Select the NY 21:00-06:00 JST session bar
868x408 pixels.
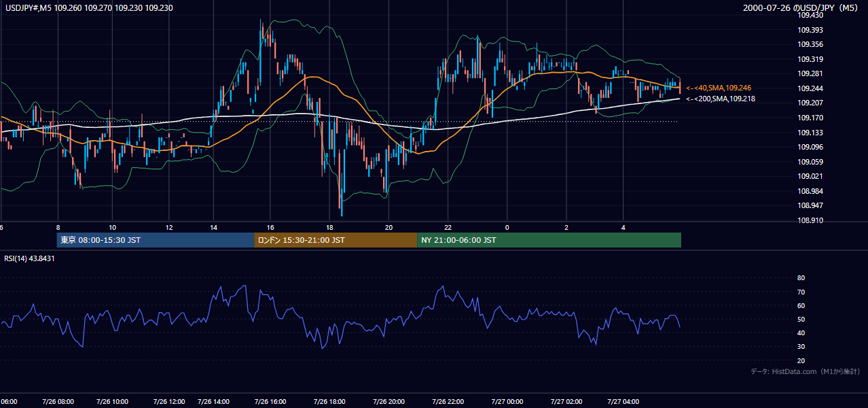coord(549,240)
